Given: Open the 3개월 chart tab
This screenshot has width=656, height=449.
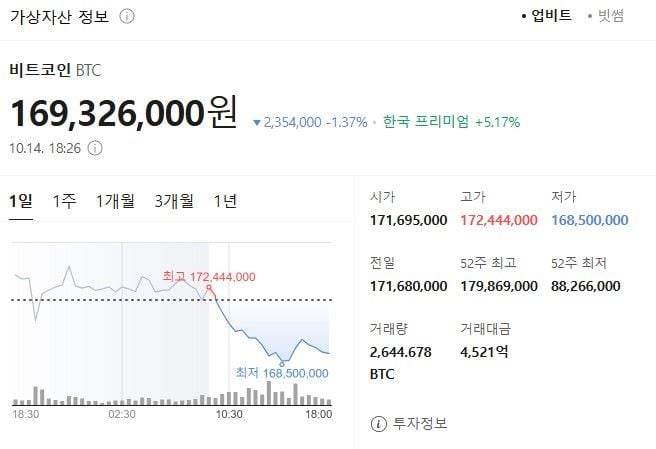Looking at the screenshot, I should [x=174, y=201].
